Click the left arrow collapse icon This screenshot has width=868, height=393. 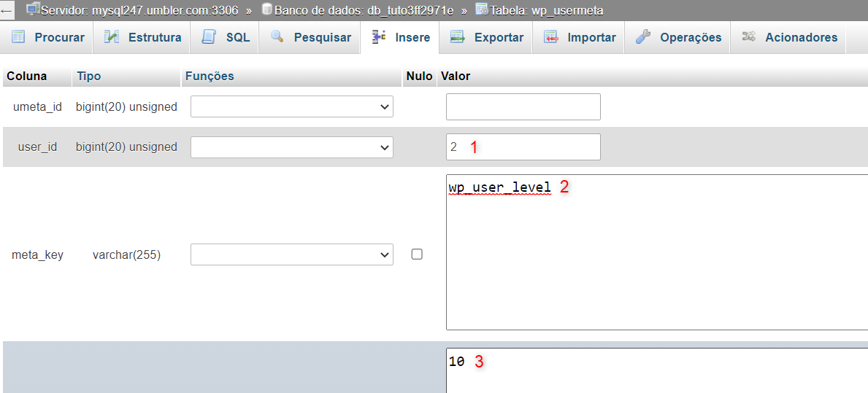click(x=7, y=11)
